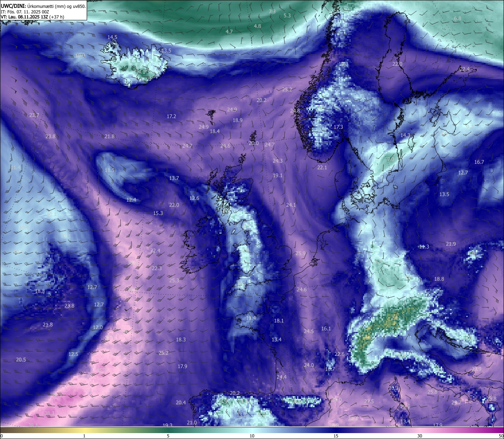Click the color scale label 15
Screen dimensions: 504x439
pos(336,436)
